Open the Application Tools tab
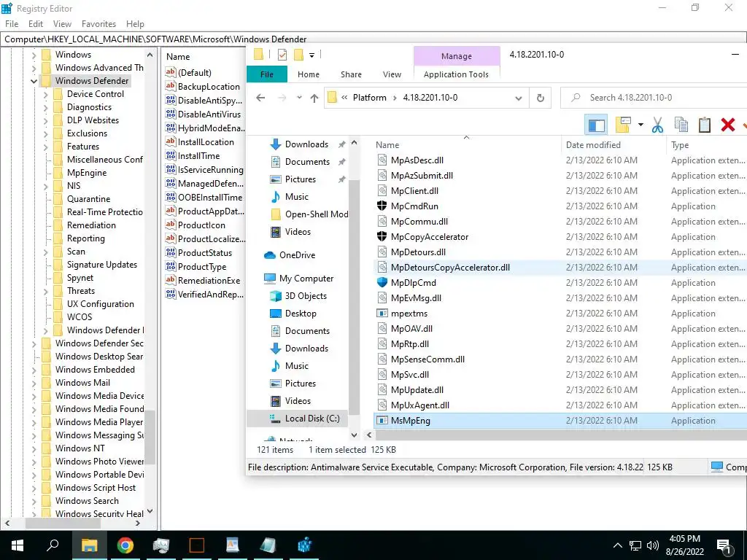747x560 pixels. click(456, 74)
